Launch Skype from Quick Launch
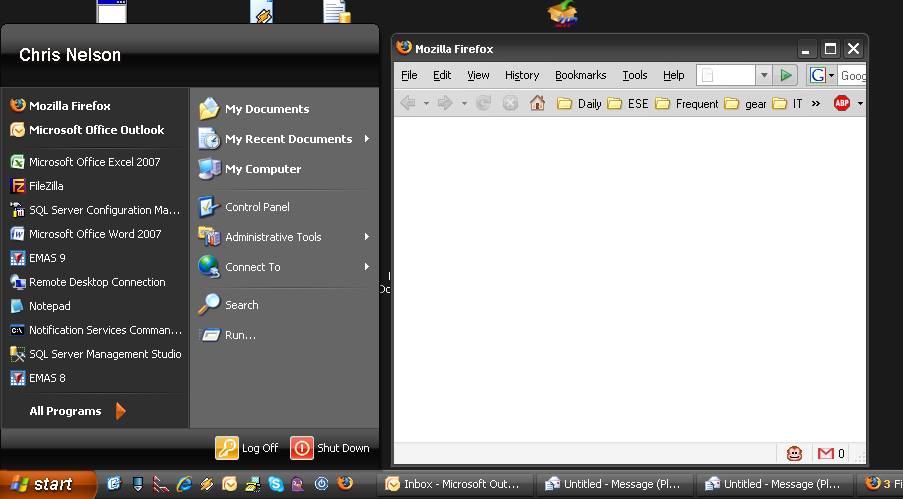Screen dimensions: 903x499 276,483
